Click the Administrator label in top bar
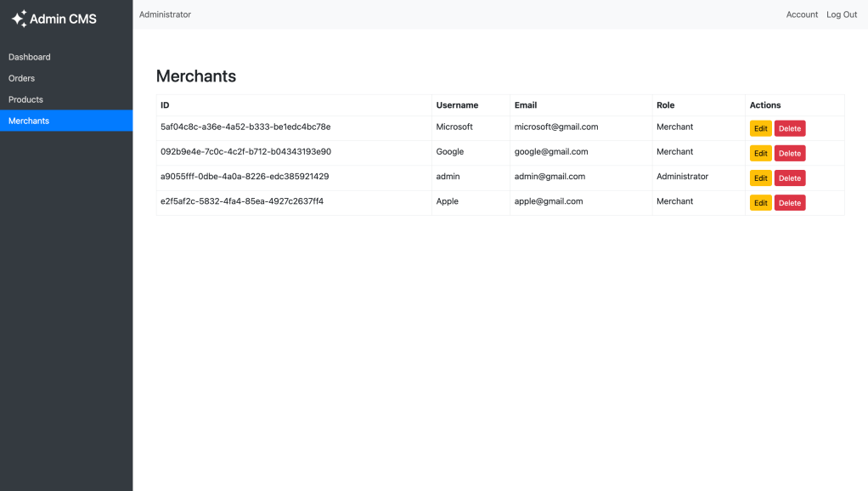Image resolution: width=868 pixels, height=491 pixels. click(165, 14)
